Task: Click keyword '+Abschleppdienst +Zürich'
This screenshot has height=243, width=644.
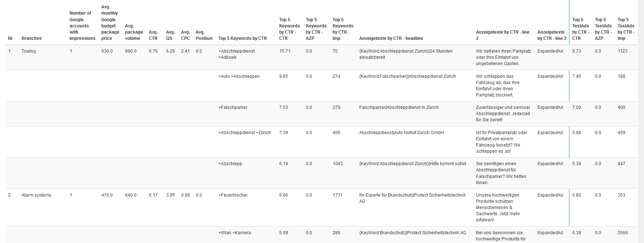Action: click(x=244, y=133)
